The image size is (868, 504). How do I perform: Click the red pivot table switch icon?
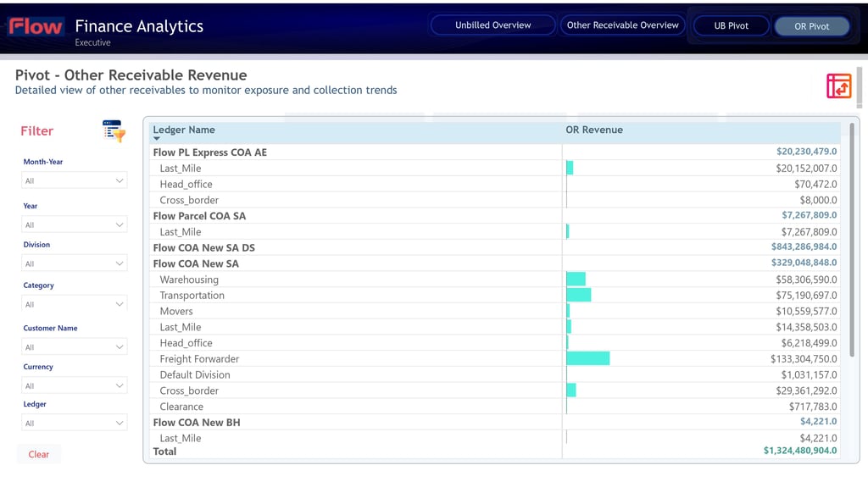tap(838, 86)
